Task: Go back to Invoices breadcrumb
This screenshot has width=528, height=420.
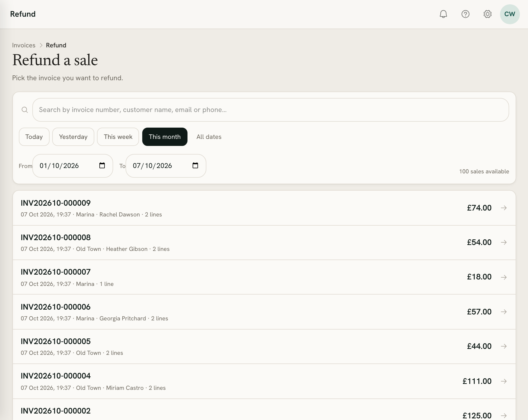Action: 24,45
